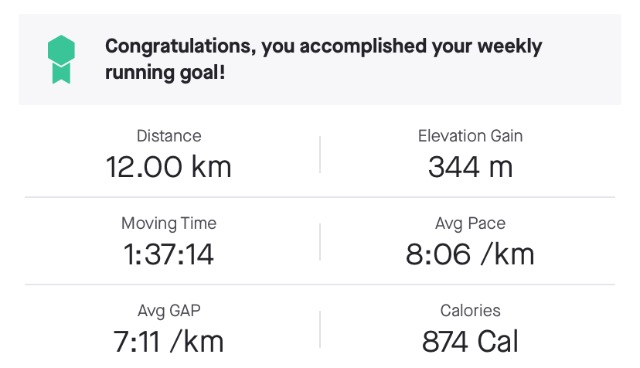The width and height of the screenshot is (640, 368).
Task: Click the Moving Time label
Action: (169, 223)
